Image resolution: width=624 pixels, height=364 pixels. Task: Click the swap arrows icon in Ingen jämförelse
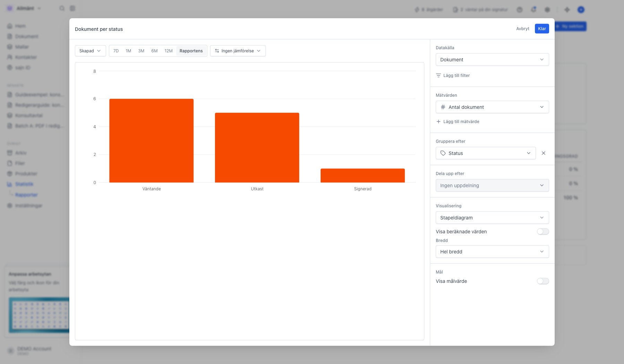click(217, 51)
